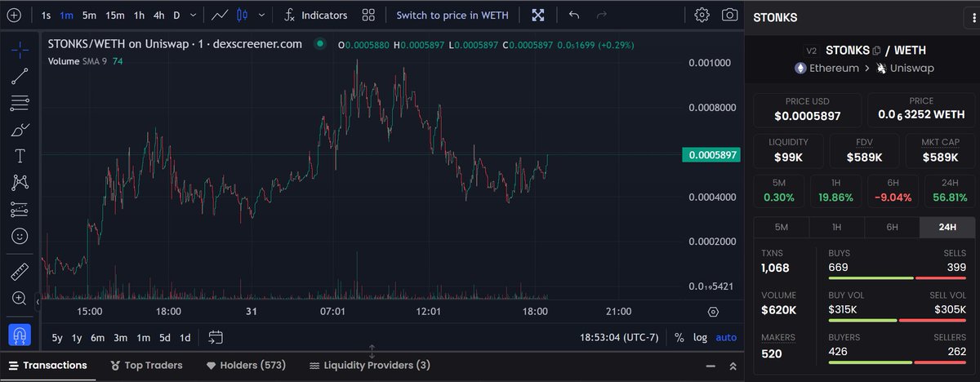This screenshot has width=980, height=382.
Task: Click the 1H 19.86% change box
Action: 836,191
